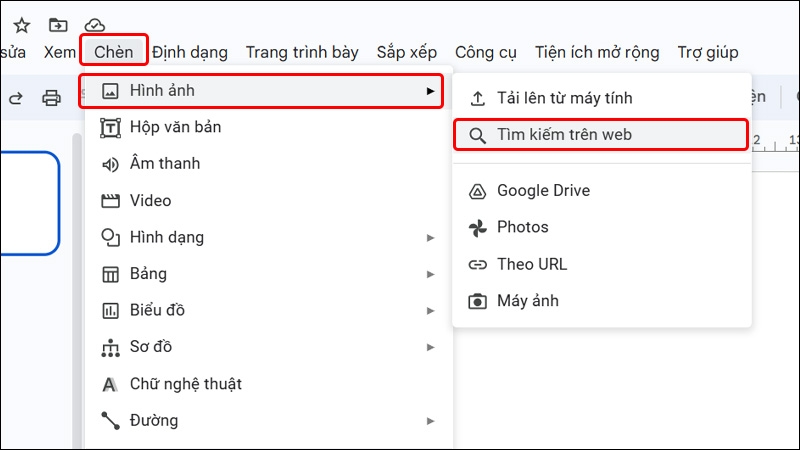This screenshot has width=800, height=450.
Task: Click the shapes icon beside Hình dạng
Action: pos(110,238)
